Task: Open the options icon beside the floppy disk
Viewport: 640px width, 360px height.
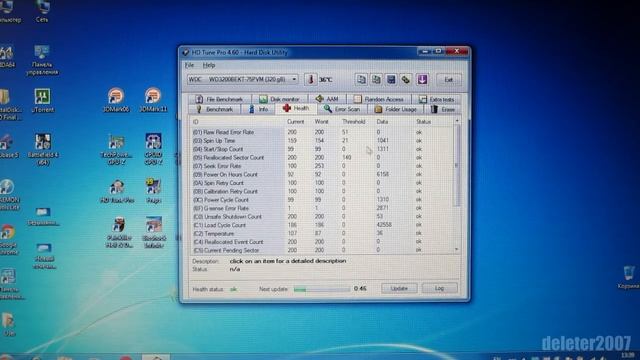Action: (406, 80)
